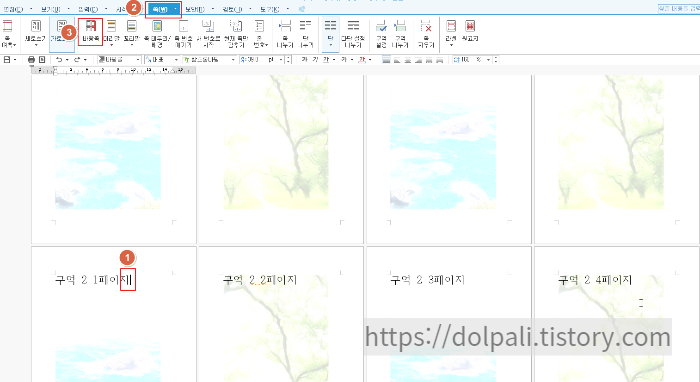Expand the 단 columns dropdown arrow
Screen dimensions: 700x382
pyautogui.click(x=330, y=46)
